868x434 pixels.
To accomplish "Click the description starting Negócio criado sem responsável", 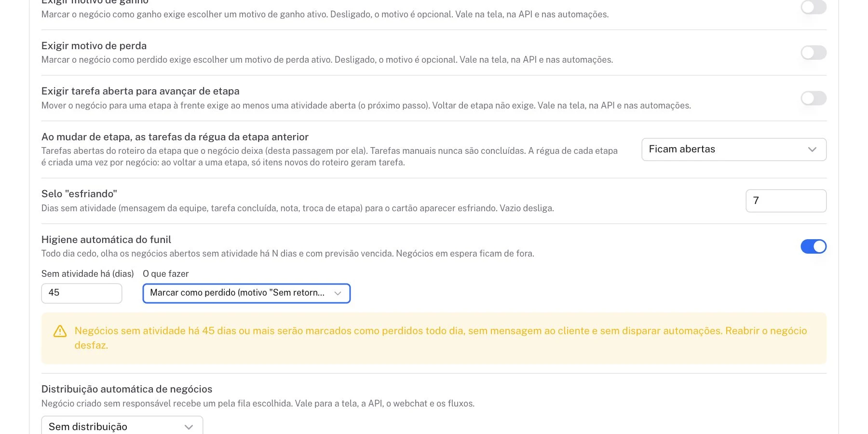I will (x=258, y=404).
